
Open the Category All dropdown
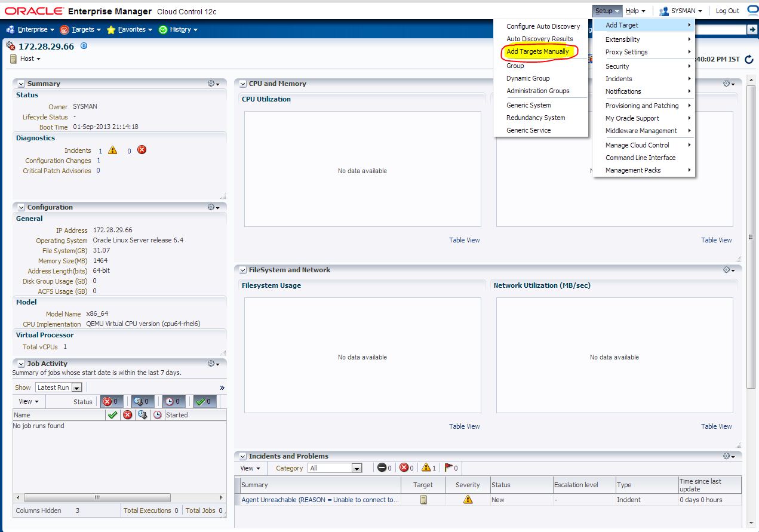click(335, 468)
